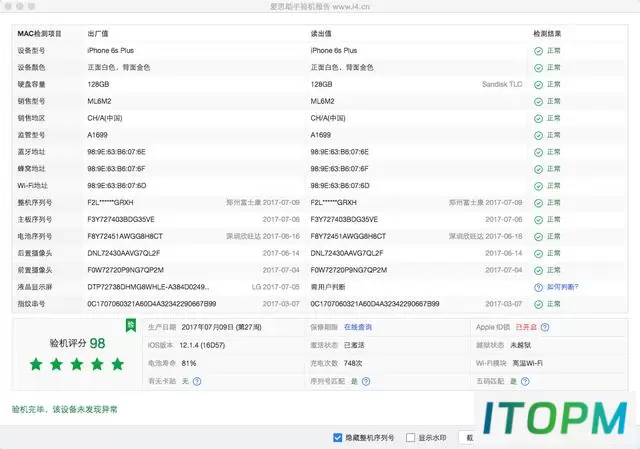Click the battery life 81% value
This screenshot has width=640, height=449.
coord(189,363)
